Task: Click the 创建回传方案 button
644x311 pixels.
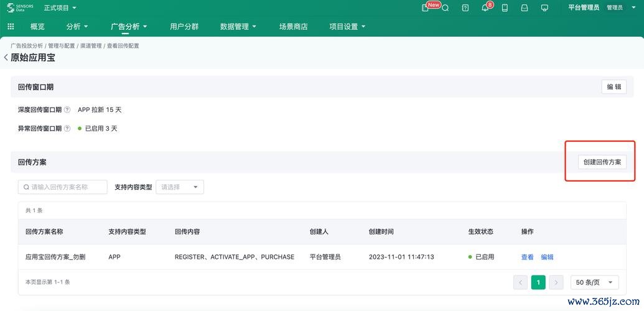Action: tap(602, 162)
